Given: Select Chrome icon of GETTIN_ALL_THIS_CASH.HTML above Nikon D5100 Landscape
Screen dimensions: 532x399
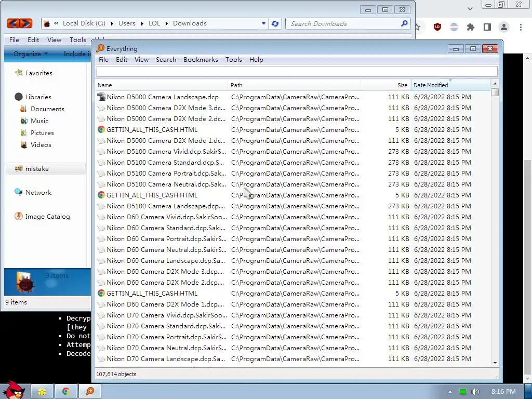Looking at the screenshot, I should (101, 195).
